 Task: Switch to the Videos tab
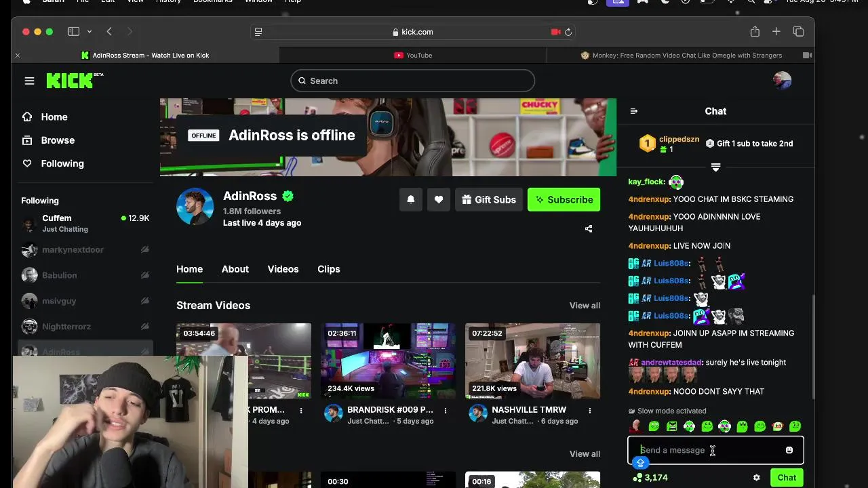tap(283, 269)
